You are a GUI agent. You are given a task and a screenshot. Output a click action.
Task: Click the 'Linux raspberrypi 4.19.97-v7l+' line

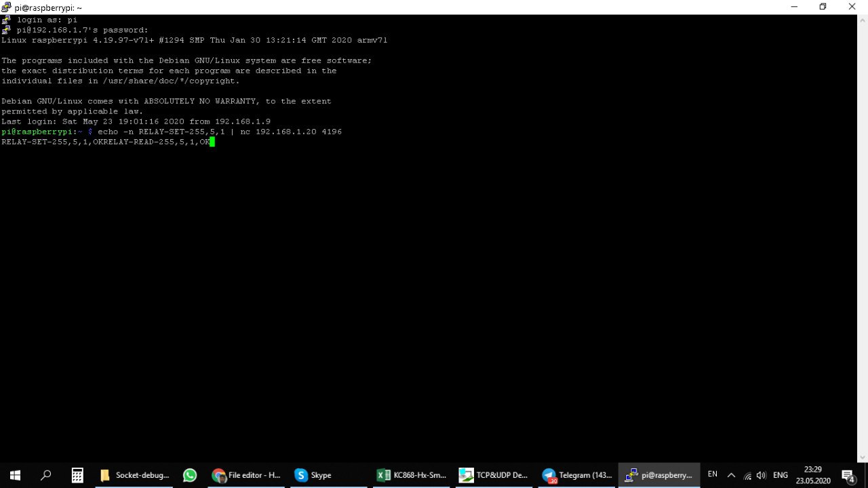coord(194,40)
